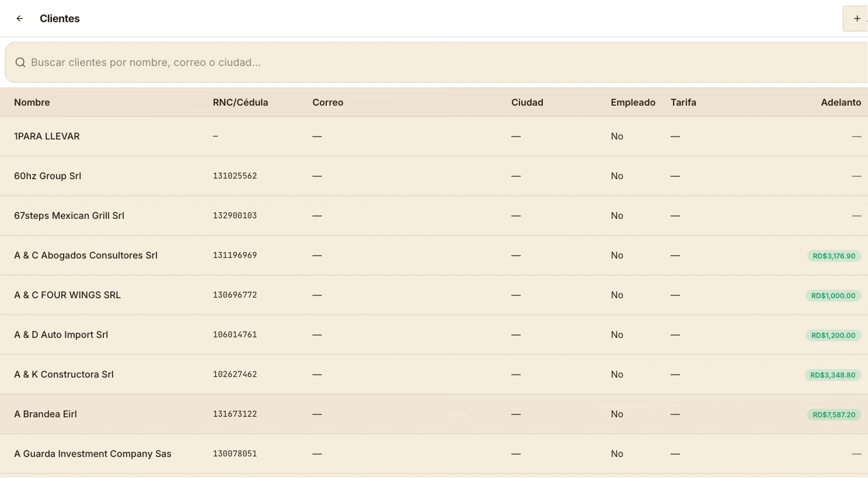Image resolution: width=868 pixels, height=478 pixels.
Task: Click the RD$3,176.90 advance badge
Action: coord(834,256)
